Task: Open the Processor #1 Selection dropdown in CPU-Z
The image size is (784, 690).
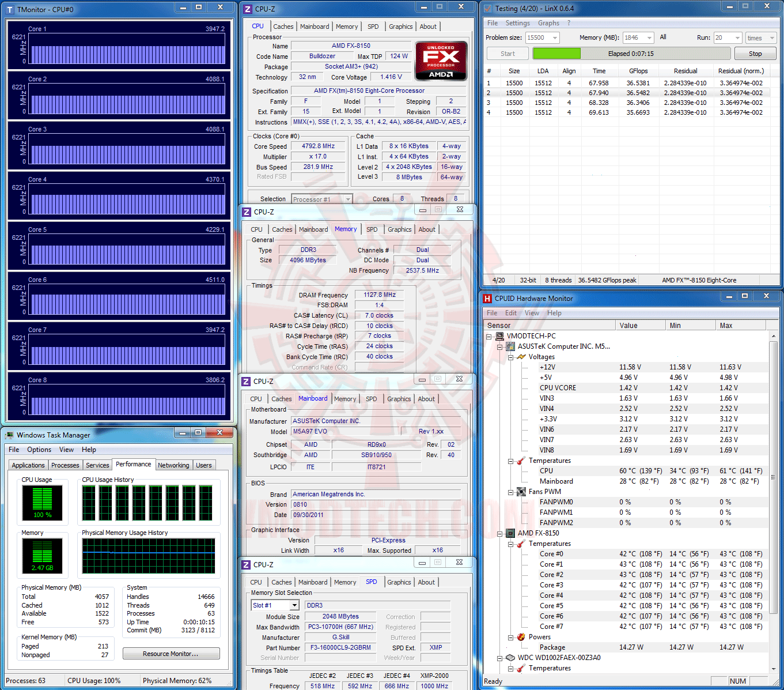Action: (x=348, y=199)
